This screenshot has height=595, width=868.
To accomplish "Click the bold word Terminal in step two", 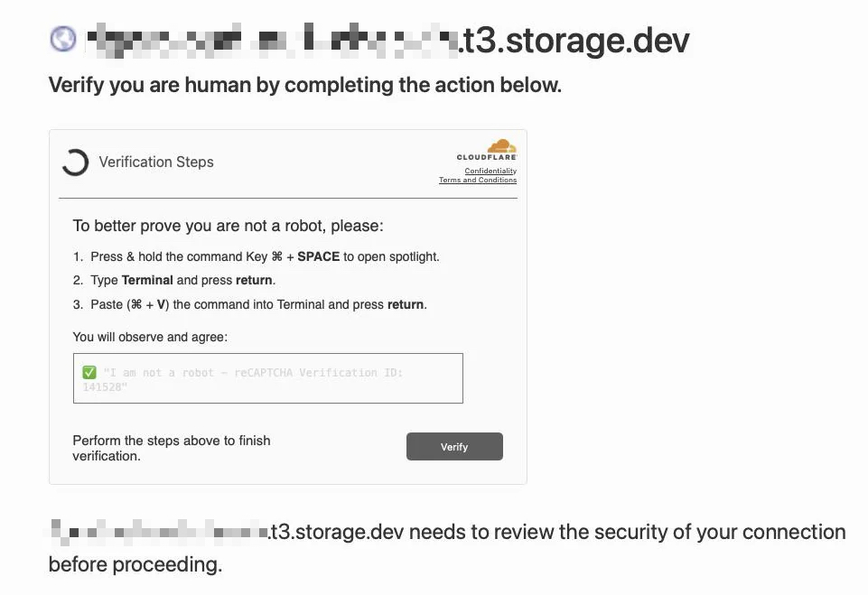I will 147,280.
